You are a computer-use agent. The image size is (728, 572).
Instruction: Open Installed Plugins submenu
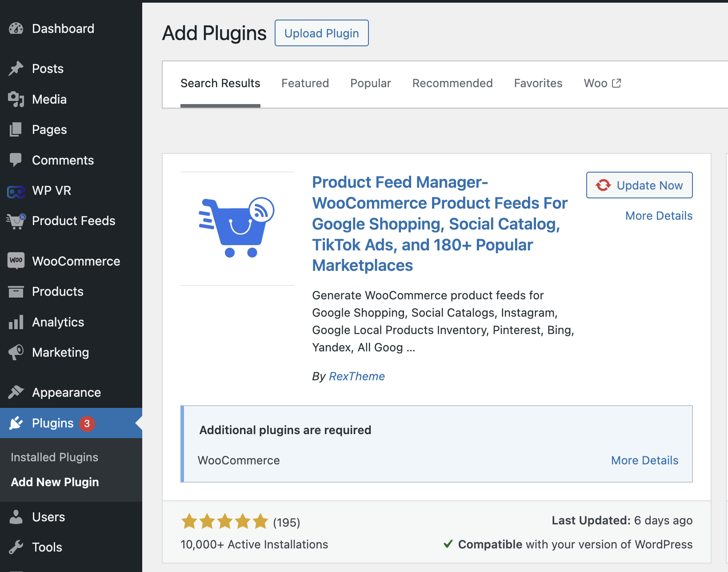tap(54, 457)
